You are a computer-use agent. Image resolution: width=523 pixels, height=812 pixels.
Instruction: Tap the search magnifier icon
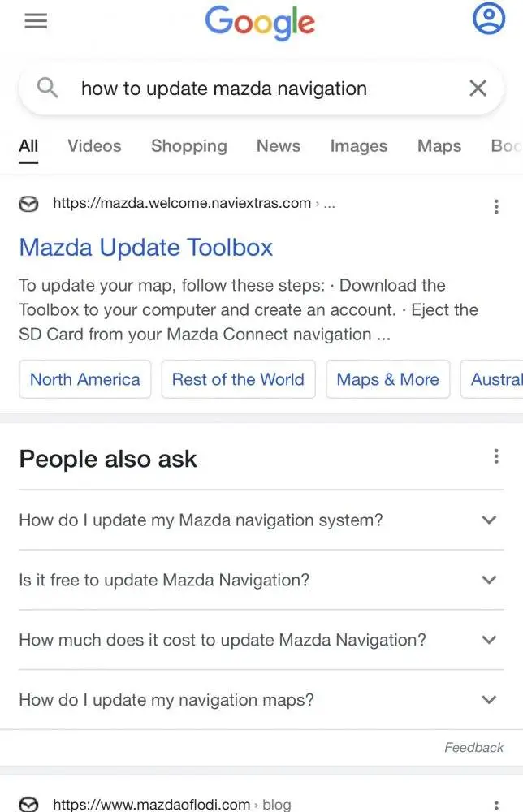(x=48, y=88)
